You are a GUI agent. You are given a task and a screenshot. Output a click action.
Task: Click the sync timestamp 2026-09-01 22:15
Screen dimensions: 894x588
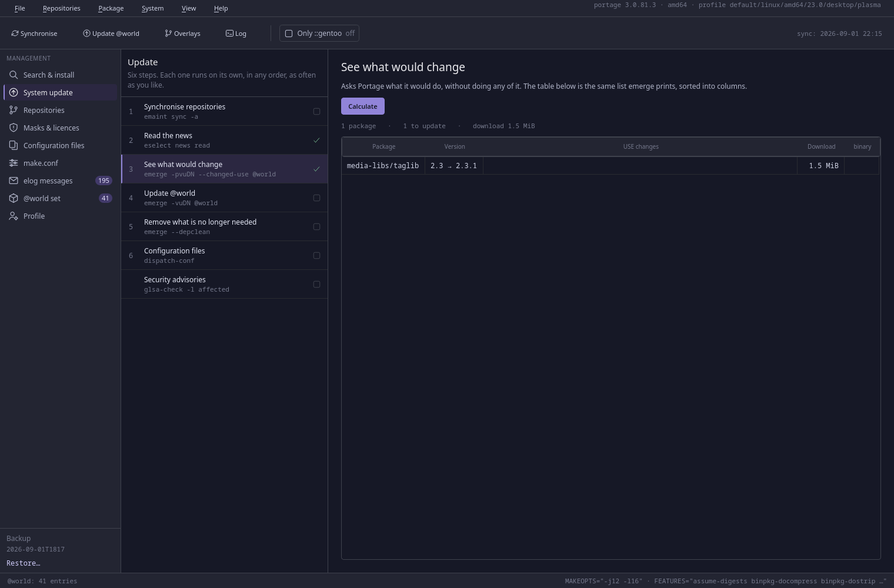pyautogui.click(x=839, y=34)
